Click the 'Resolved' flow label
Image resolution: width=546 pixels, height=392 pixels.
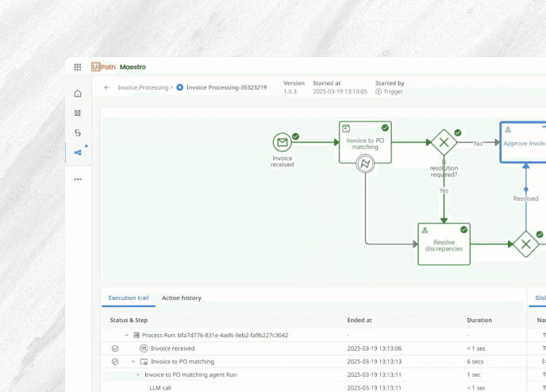[x=525, y=198]
